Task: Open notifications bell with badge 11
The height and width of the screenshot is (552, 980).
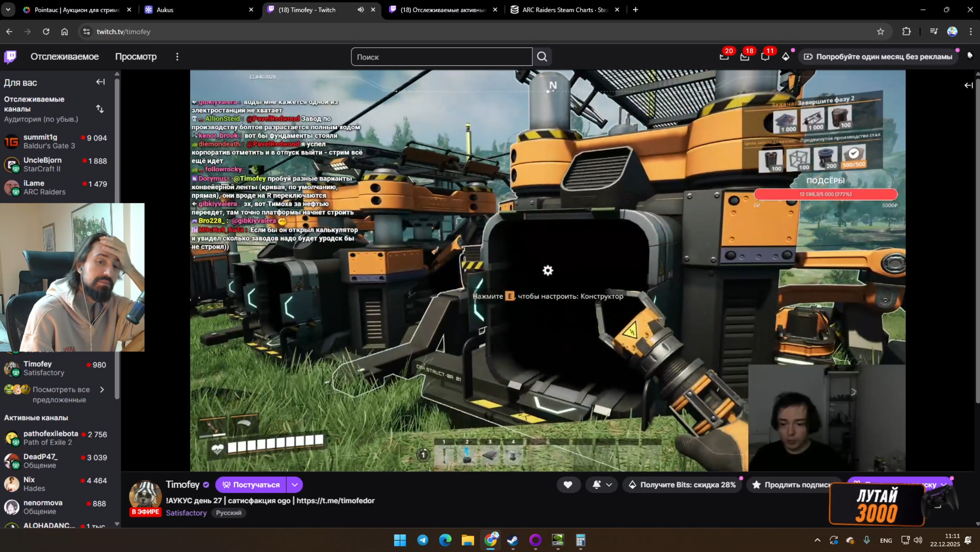Action: [765, 57]
